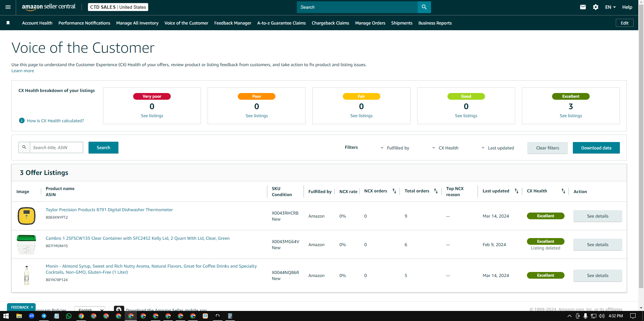
Task: Sort listings by CX Health column
Action: 563,191
